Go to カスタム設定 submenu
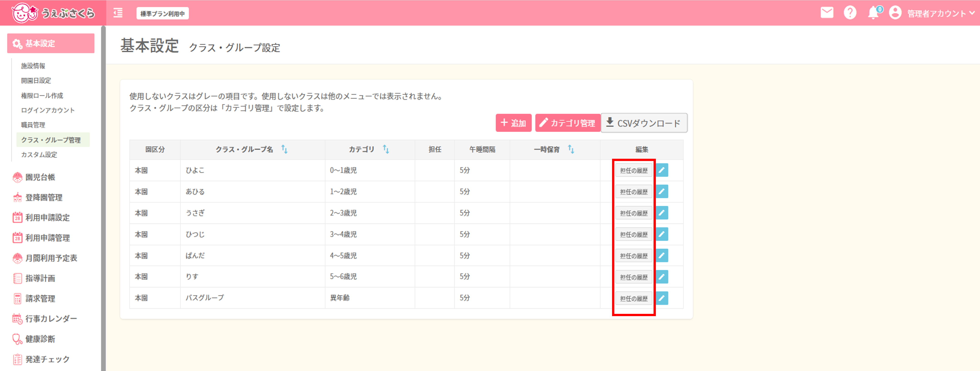 [x=39, y=154]
